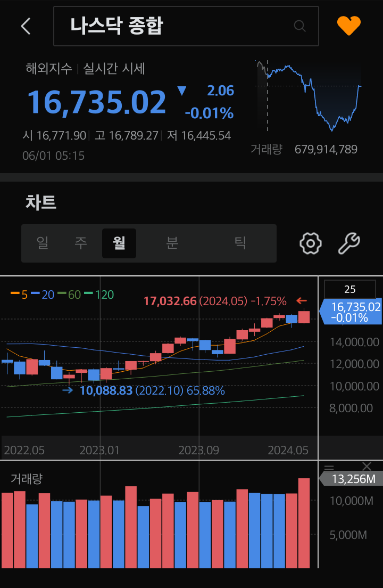Open the intraday mini chart thumbnail

(x=309, y=96)
